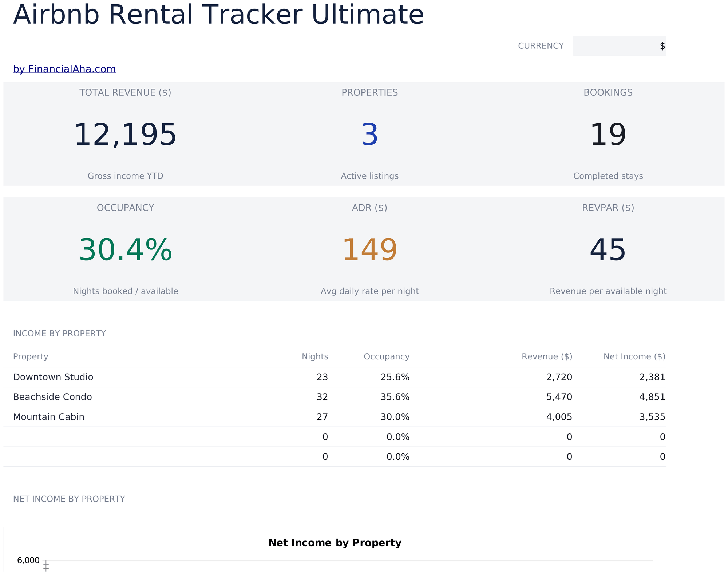Image resolution: width=728 pixels, height=575 pixels.
Task: Select Beachside Condo revenue 5,470
Action: [559, 397]
